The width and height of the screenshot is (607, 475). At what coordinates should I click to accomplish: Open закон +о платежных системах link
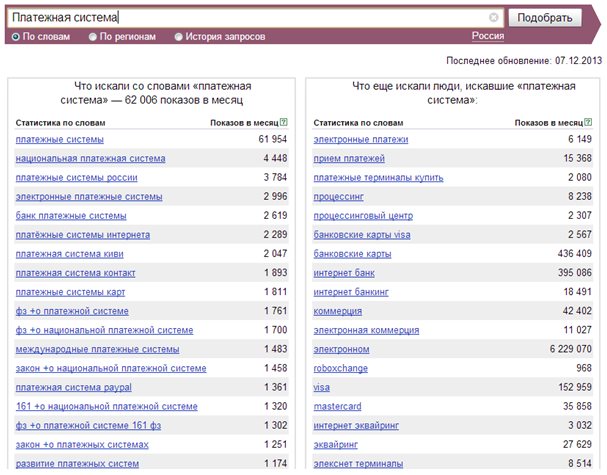(82, 444)
